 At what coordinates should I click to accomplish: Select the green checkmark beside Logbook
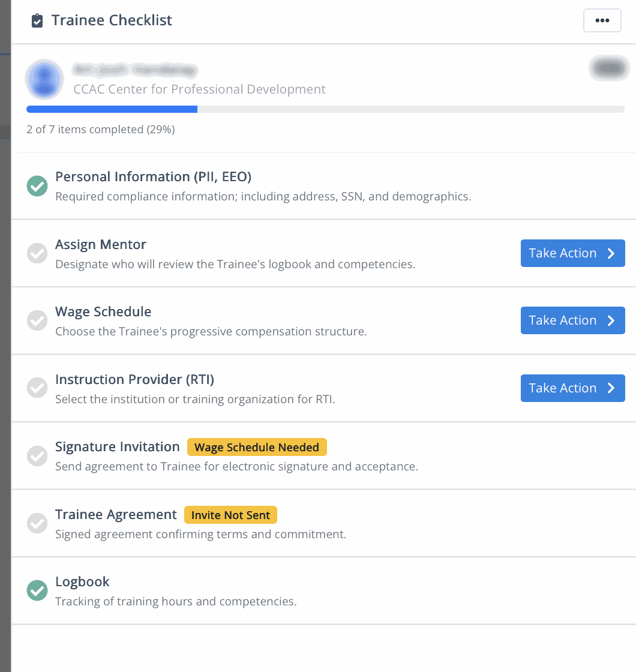pos(37,590)
